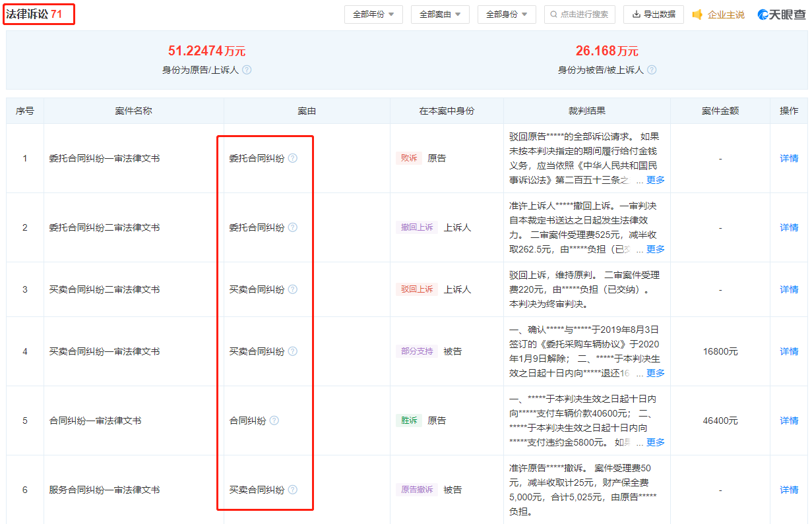Click the 天眼查 logo

[x=782, y=15]
